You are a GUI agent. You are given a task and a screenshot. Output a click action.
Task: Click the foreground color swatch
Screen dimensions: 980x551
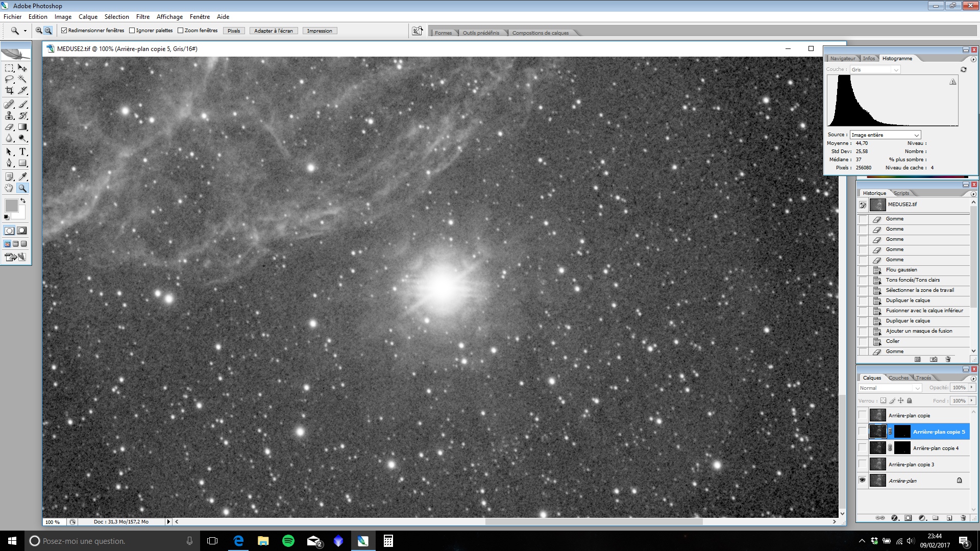(11, 206)
